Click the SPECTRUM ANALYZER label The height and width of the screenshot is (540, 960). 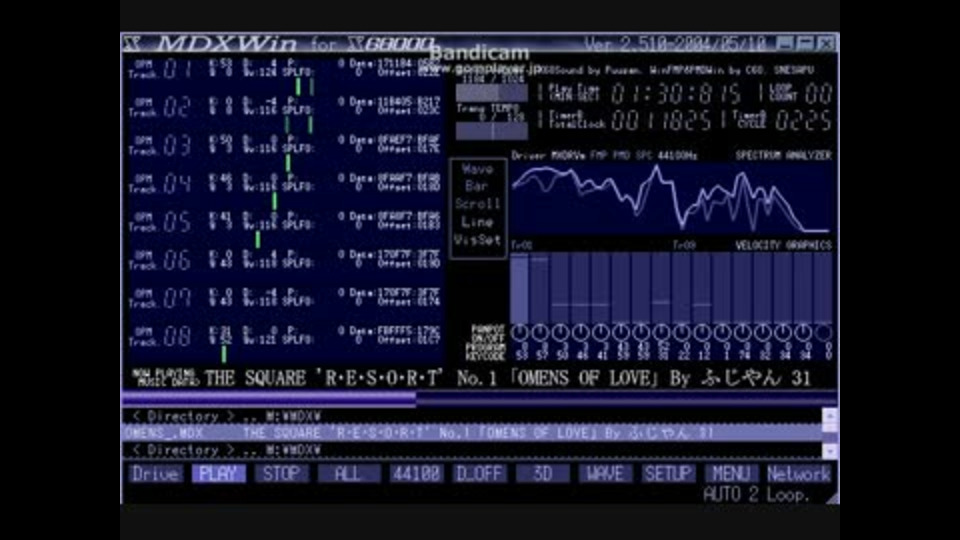click(784, 156)
